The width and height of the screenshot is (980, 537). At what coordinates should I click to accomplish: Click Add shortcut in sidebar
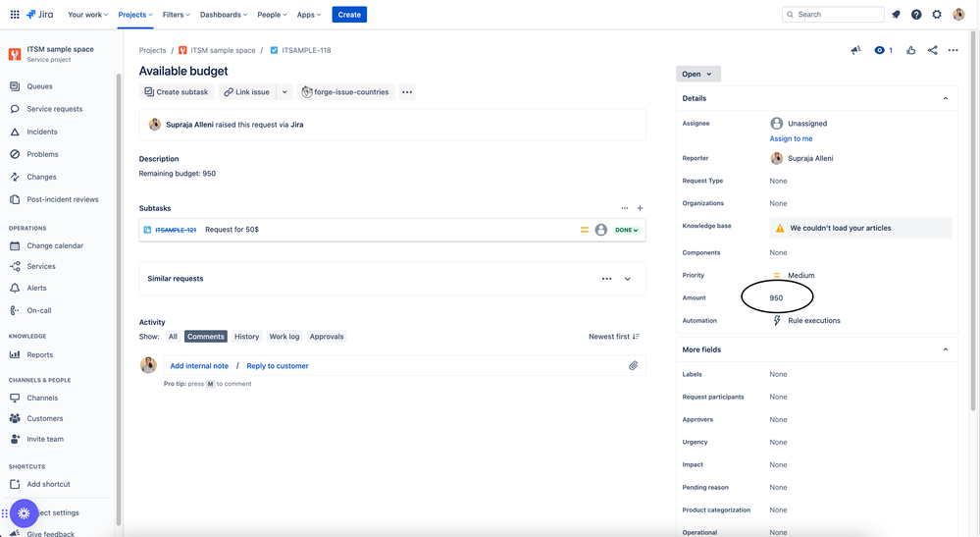(x=48, y=485)
